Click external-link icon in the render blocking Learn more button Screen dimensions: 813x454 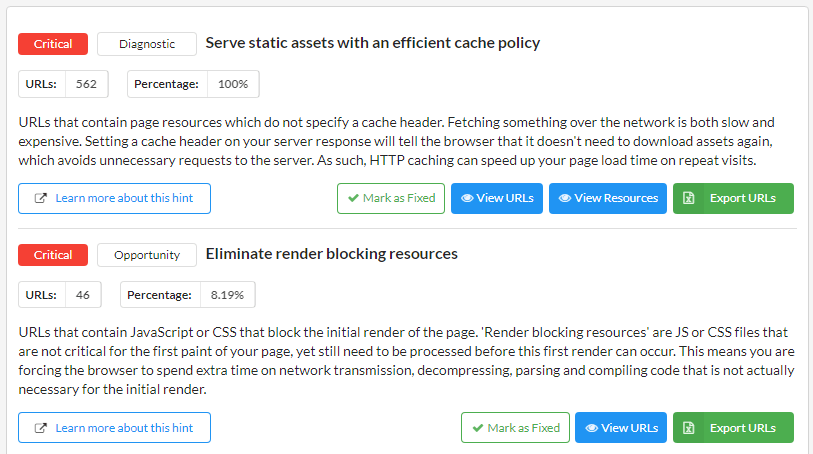point(40,428)
